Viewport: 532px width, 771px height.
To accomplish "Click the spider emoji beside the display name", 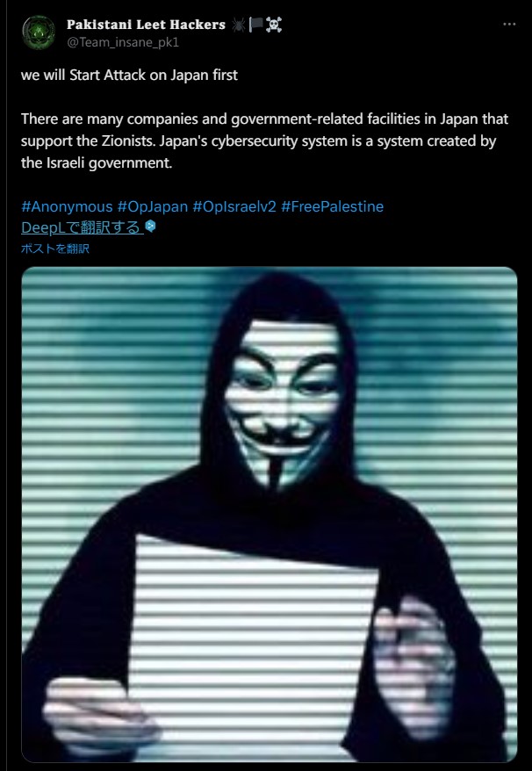I will [239, 25].
